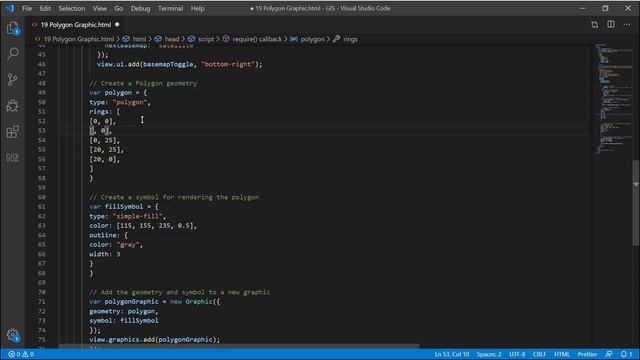Viewport: 640px width, 360px height.
Task: Click Ln 53, Col 10 in status bar
Action: pos(451,354)
